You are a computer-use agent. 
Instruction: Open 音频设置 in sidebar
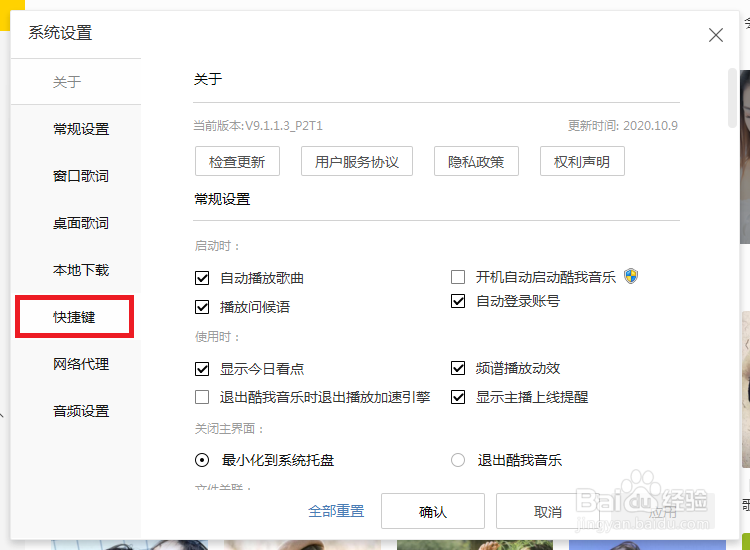[x=76, y=411]
